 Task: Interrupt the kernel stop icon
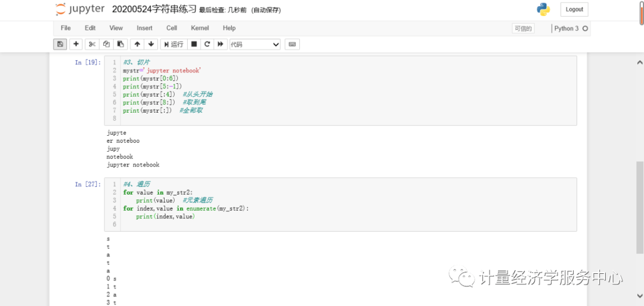coord(194,44)
